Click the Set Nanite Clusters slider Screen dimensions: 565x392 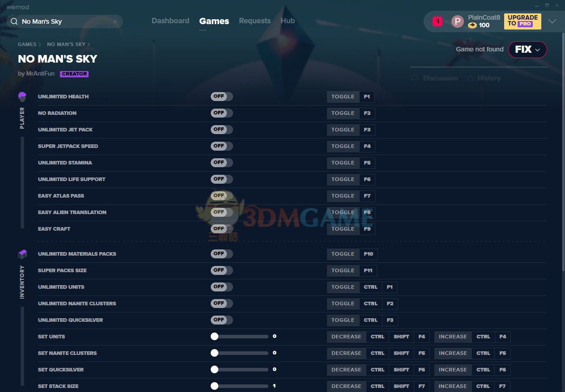tap(239, 353)
